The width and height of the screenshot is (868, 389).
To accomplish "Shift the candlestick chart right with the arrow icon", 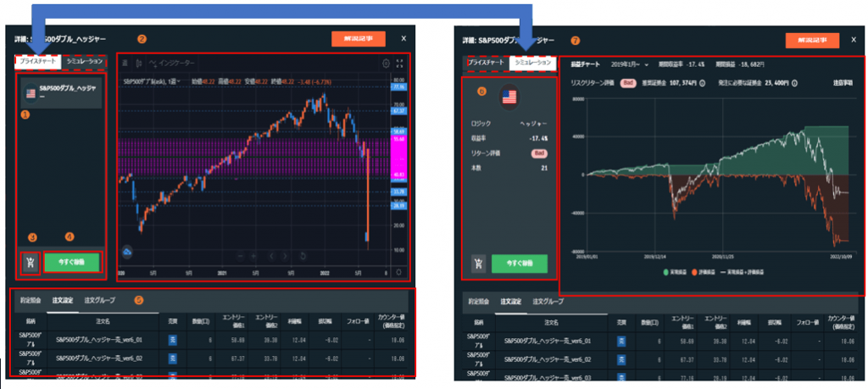I will click(285, 256).
